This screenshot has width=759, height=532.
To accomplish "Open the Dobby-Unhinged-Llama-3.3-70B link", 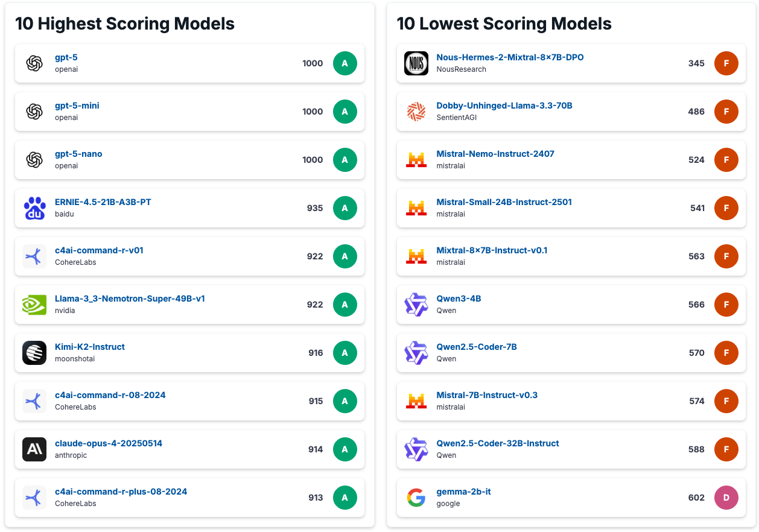I will coord(504,106).
